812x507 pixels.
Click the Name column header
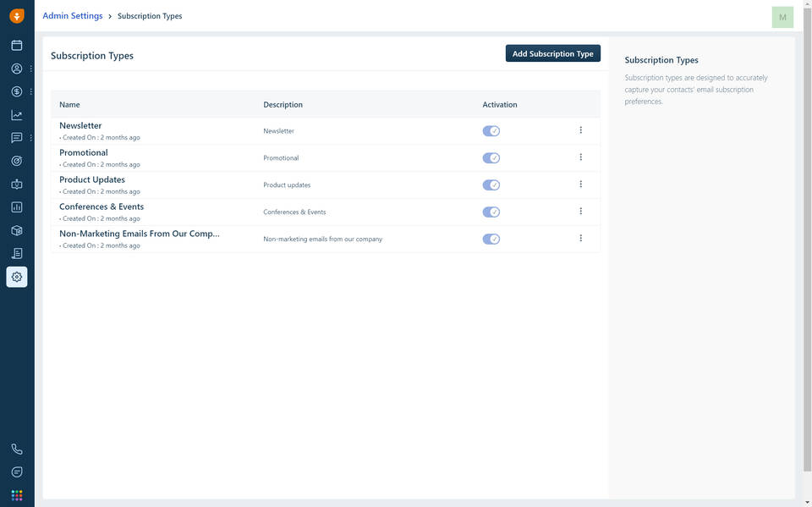click(x=69, y=105)
